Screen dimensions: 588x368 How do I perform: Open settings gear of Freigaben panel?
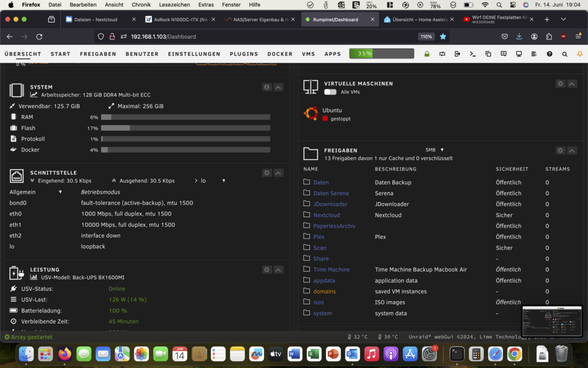point(560,151)
